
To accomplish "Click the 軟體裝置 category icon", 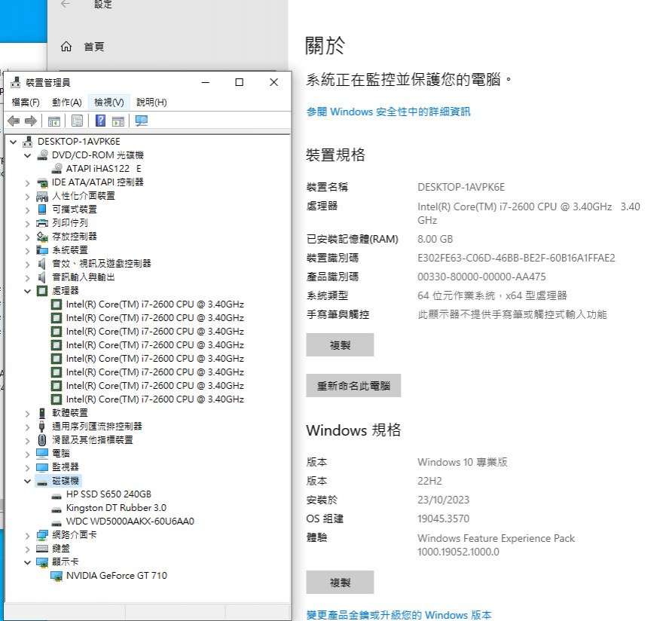I will point(42,413).
